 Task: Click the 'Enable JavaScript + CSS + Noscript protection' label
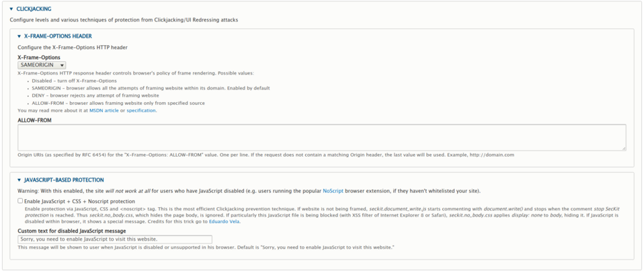79,201
